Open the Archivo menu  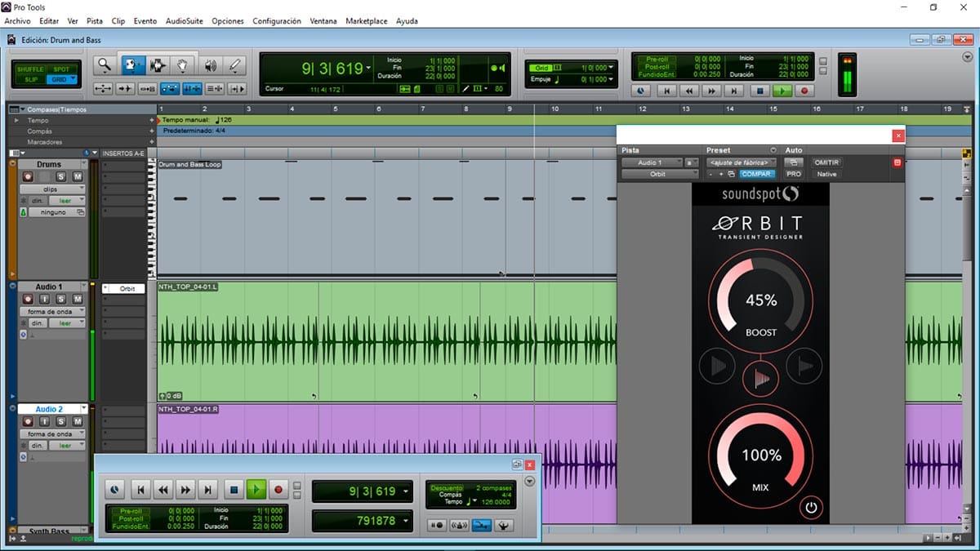tap(18, 21)
